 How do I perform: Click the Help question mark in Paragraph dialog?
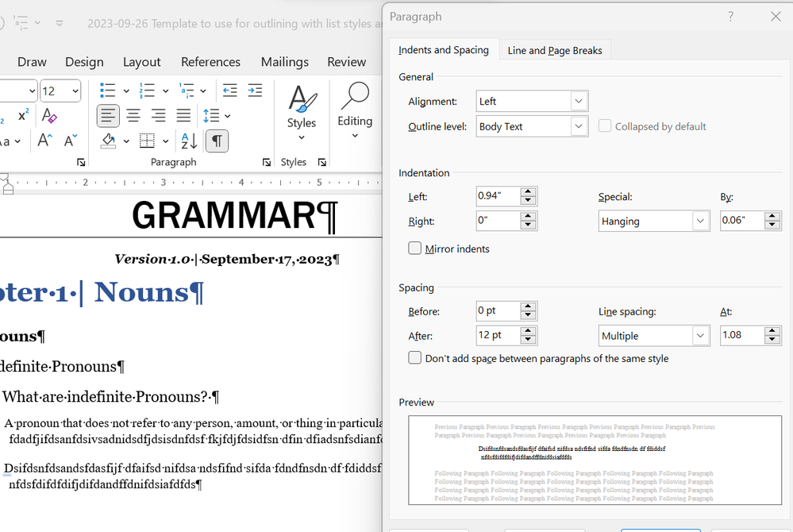coord(731,16)
